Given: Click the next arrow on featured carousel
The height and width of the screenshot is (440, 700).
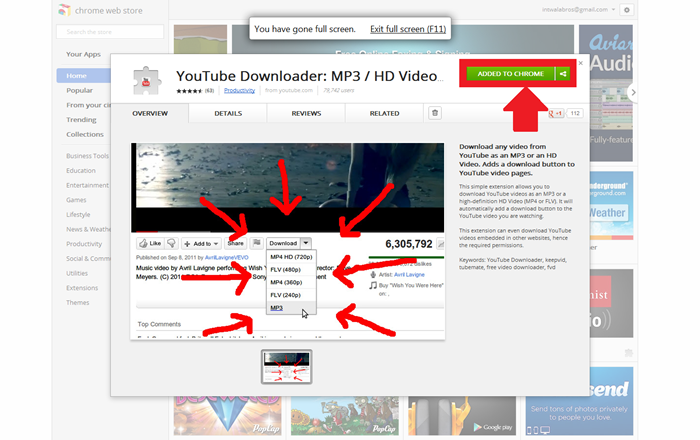Looking at the screenshot, I should (x=633, y=92).
